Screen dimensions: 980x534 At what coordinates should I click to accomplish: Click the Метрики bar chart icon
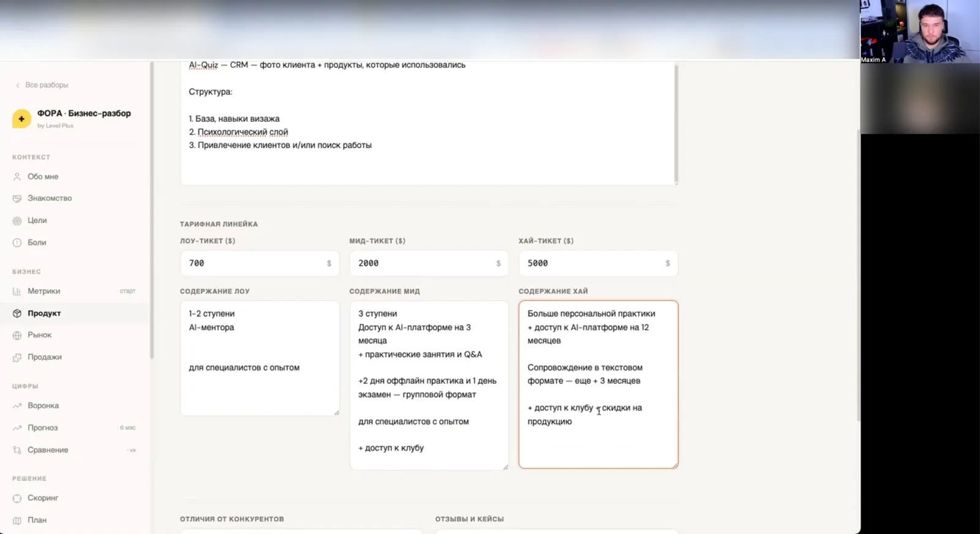tap(17, 291)
